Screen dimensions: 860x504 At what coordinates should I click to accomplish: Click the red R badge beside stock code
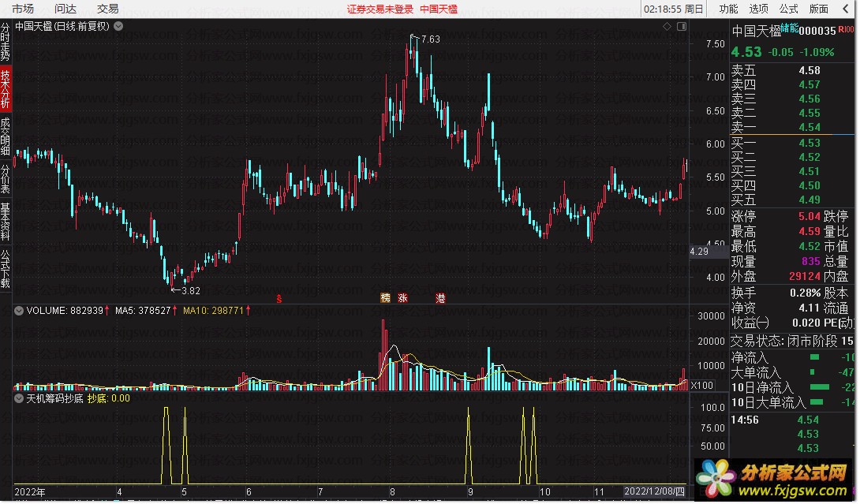coord(846,30)
